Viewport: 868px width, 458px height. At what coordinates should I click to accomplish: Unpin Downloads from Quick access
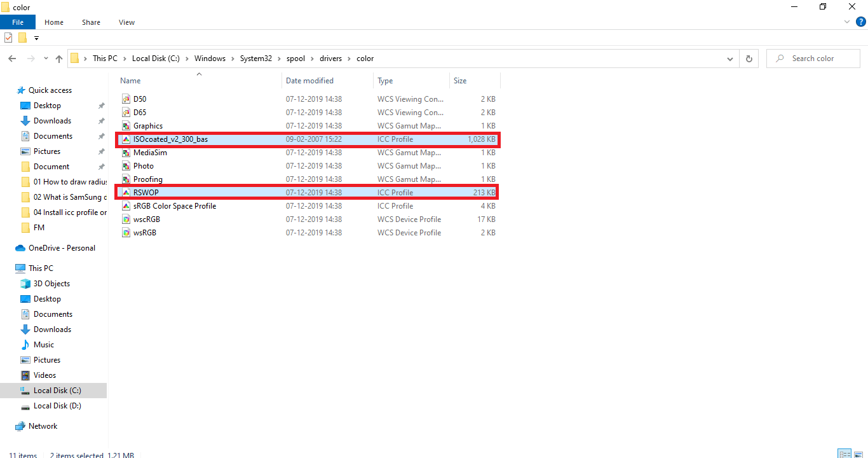(101, 121)
